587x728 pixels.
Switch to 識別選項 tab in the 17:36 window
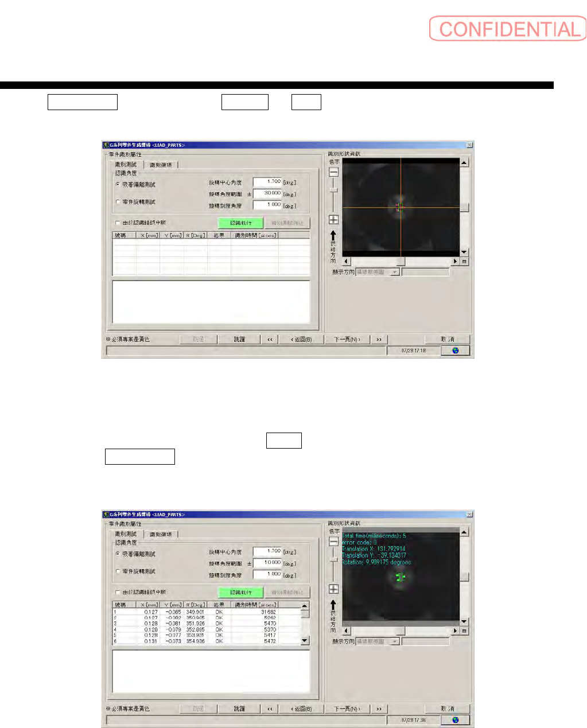161,535
